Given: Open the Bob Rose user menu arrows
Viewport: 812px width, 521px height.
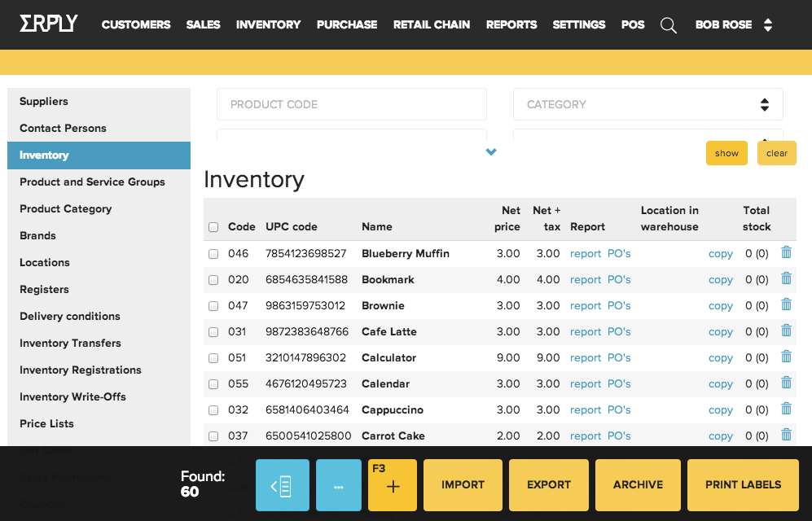Looking at the screenshot, I should (x=767, y=25).
